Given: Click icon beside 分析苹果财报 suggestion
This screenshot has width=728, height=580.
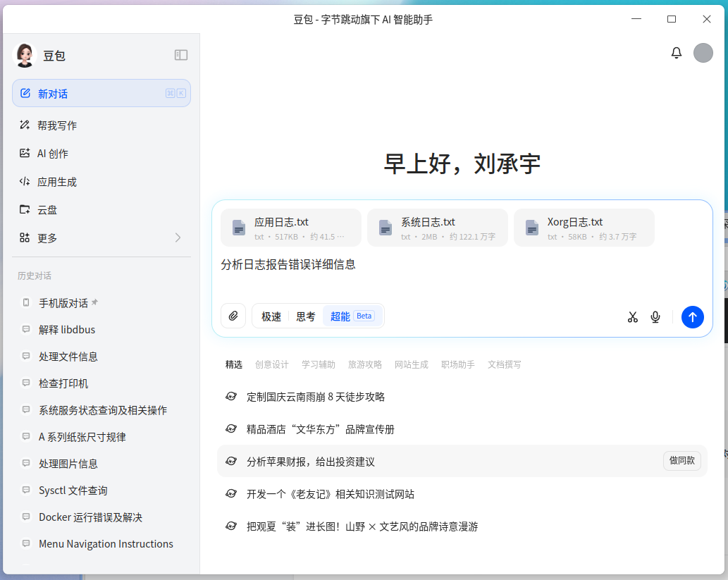Looking at the screenshot, I should [x=231, y=461].
